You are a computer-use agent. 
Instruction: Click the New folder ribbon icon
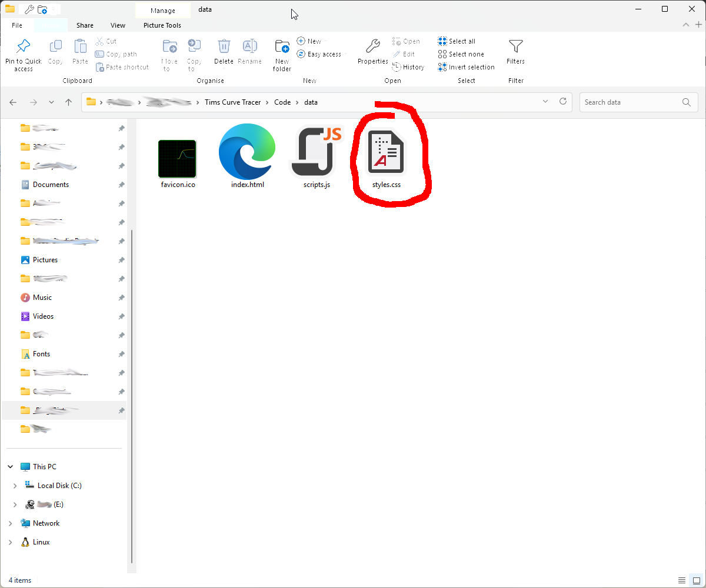tap(282, 46)
